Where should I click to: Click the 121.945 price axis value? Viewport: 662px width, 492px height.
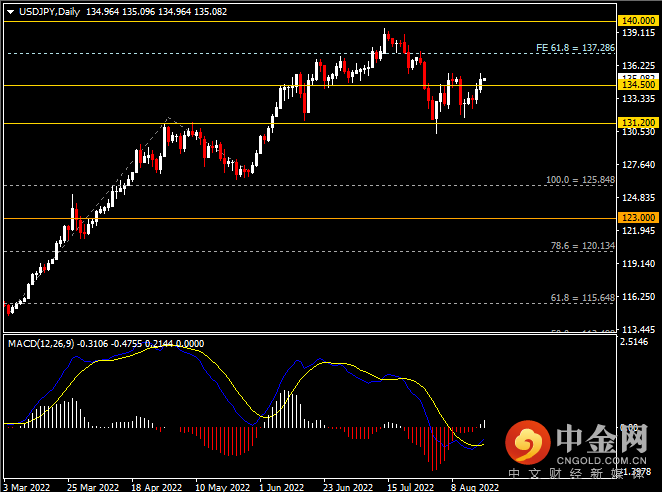(x=638, y=230)
